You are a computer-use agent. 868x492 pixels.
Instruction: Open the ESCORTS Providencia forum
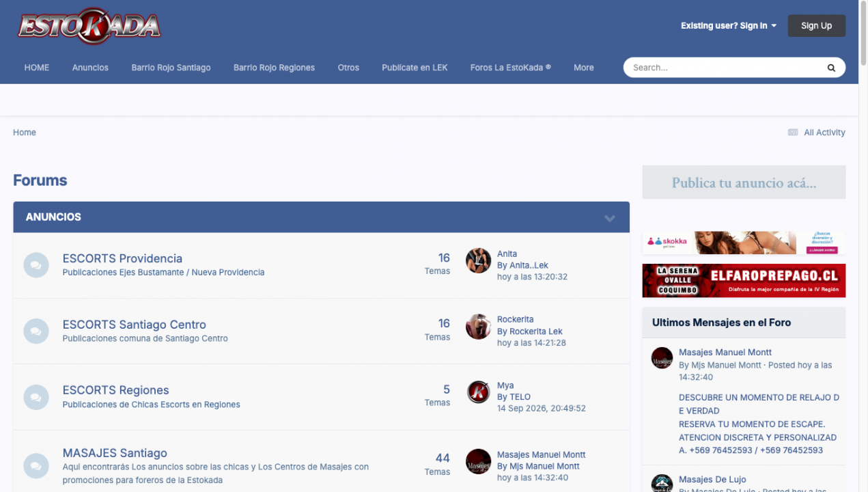(x=122, y=258)
